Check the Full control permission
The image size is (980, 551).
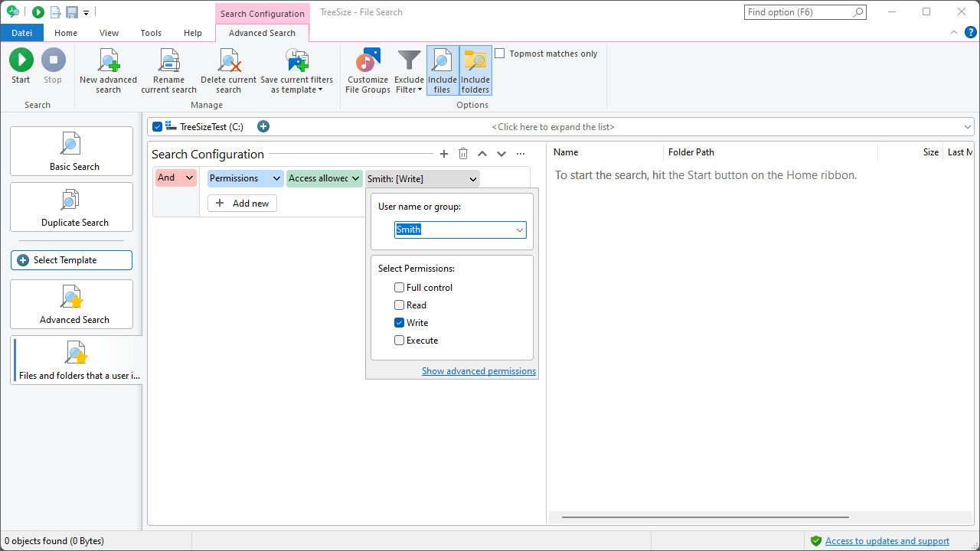pyautogui.click(x=400, y=288)
